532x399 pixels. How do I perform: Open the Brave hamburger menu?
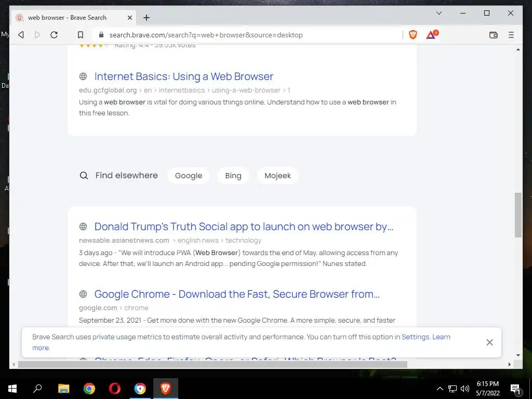click(511, 35)
